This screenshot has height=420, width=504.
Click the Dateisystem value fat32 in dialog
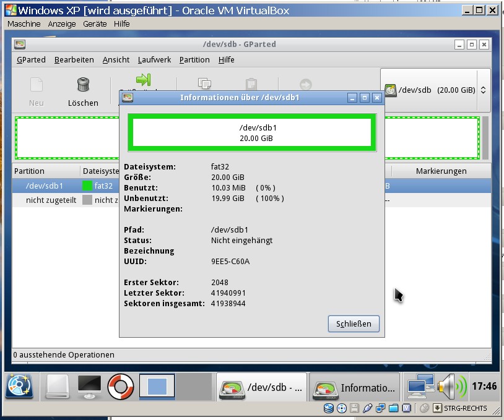pos(220,166)
